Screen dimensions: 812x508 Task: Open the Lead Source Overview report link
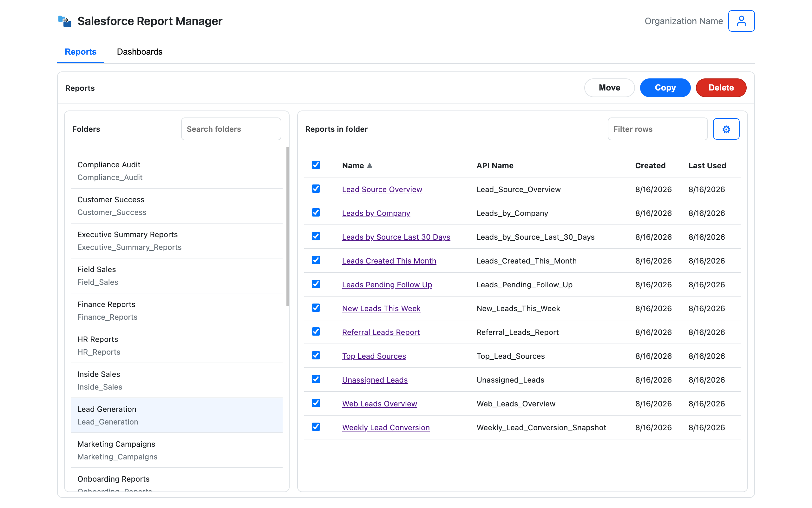click(x=382, y=190)
